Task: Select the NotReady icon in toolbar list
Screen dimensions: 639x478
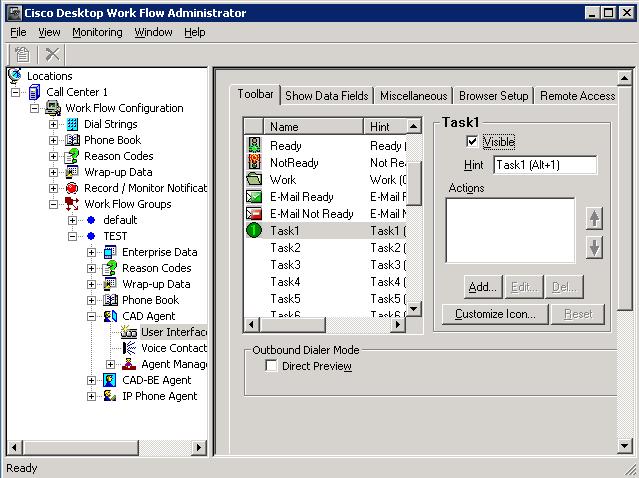Action: click(x=254, y=162)
